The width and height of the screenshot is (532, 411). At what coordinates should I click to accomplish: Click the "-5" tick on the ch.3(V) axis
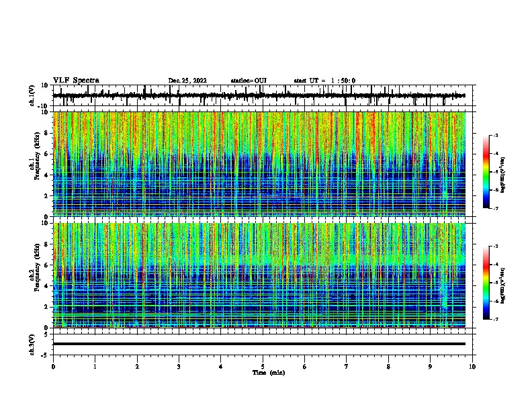(x=46, y=355)
